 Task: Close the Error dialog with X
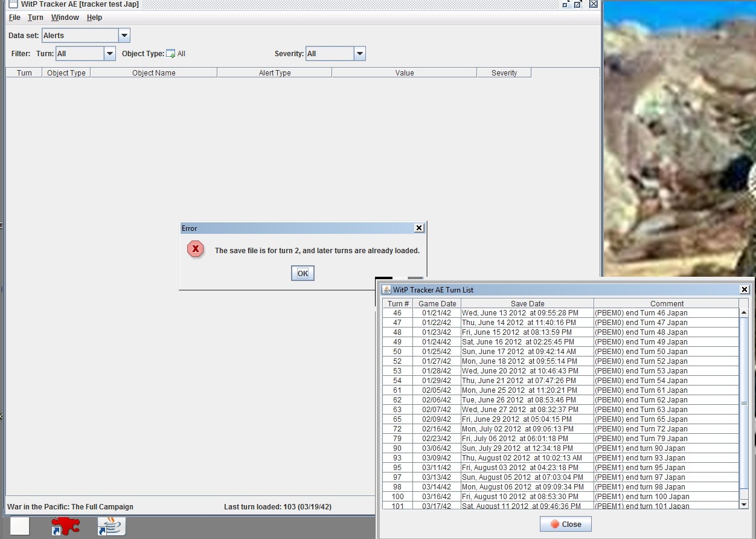(x=419, y=228)
